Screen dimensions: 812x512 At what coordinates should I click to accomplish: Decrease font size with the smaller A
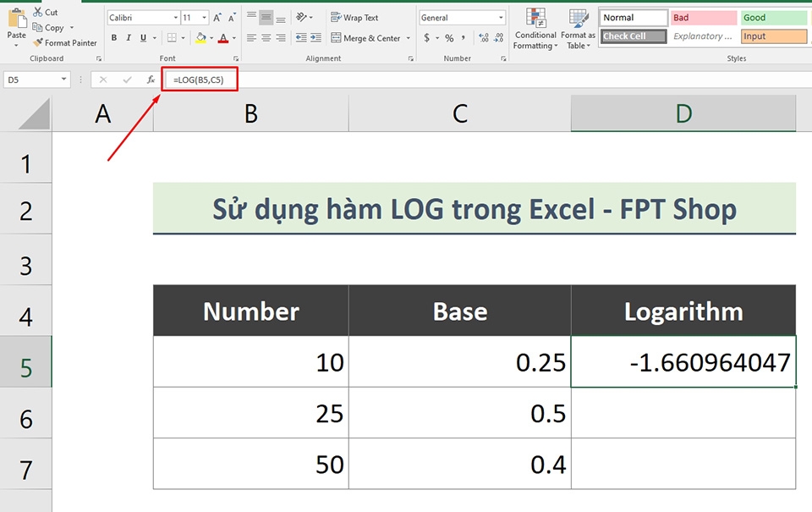point(232,18)
